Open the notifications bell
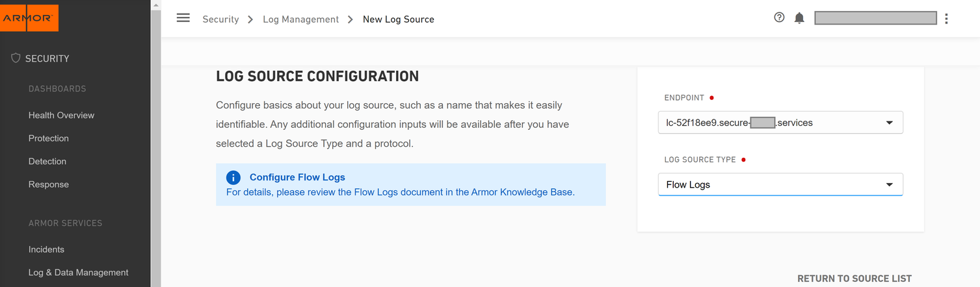 pos(799,18)
